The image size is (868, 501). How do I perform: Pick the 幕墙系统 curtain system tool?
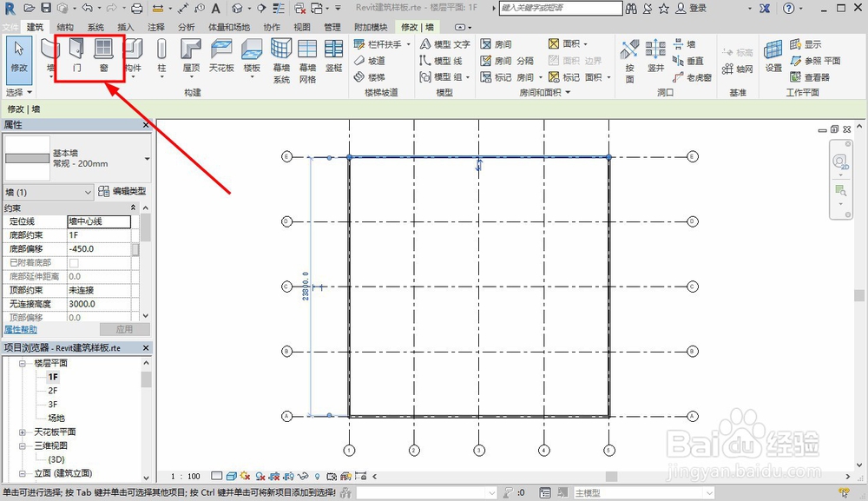click(x=281, y=61)
